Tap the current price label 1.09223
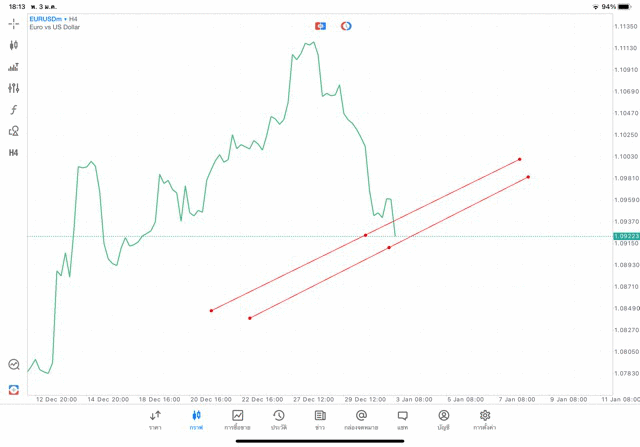 [x=626, y=236]
